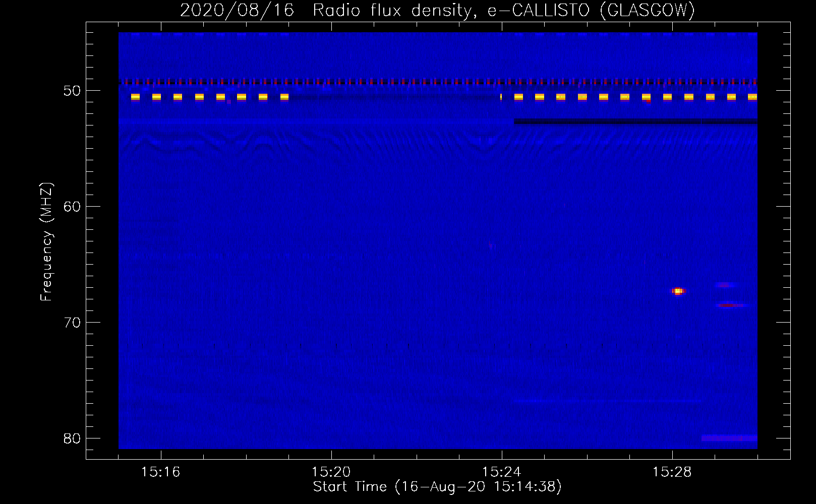Click the 50 frequency tick label
This screenshot has height=504, width=816.
click(72, 91)
